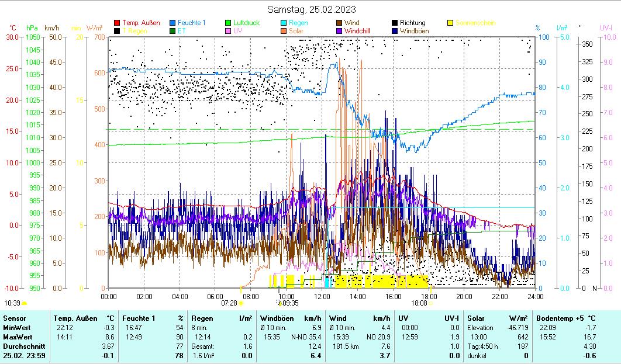Click the chart title Samstag, 25.02.2023
This screenshot has width=621, height=364.
click(x=311, y=9)
